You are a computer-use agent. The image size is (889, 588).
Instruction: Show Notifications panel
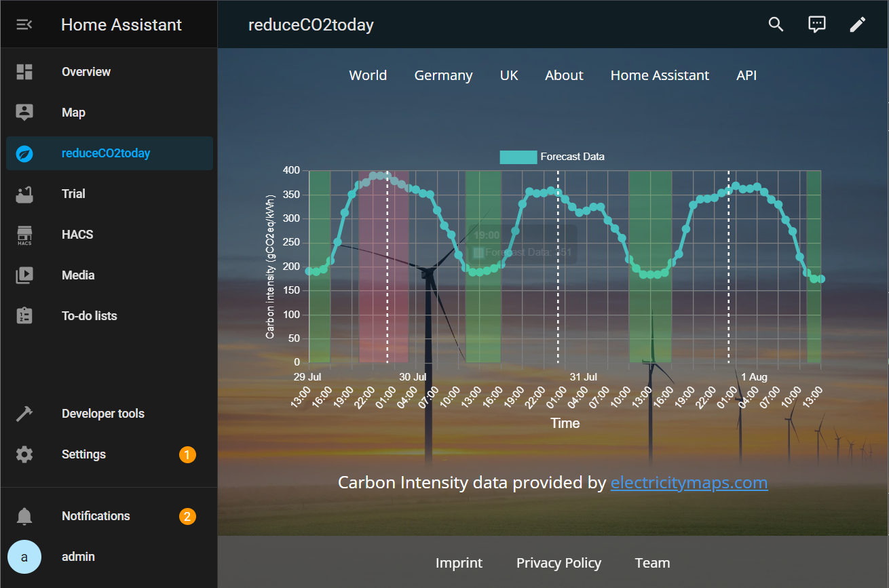(109, 516)
